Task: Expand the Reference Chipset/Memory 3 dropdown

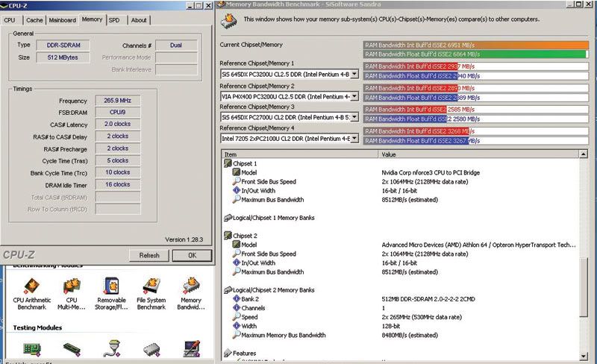Action: pos(354,117)
